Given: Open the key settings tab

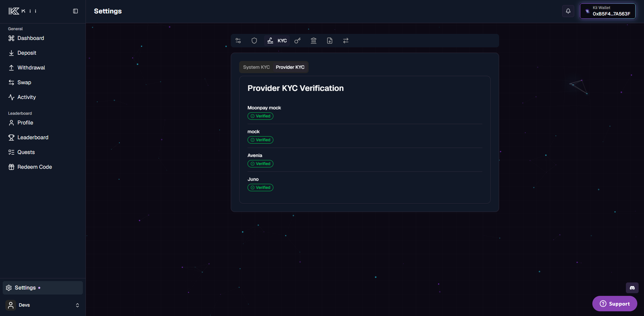Looking at the screenshot, I should (x=298, y=41).
